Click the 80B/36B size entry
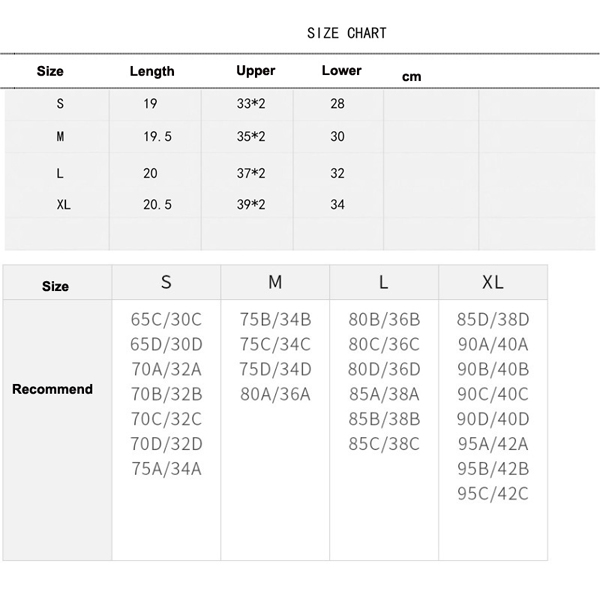Image resolution: width=600 pixels, height=600 pixels. (x=384, y=320)
